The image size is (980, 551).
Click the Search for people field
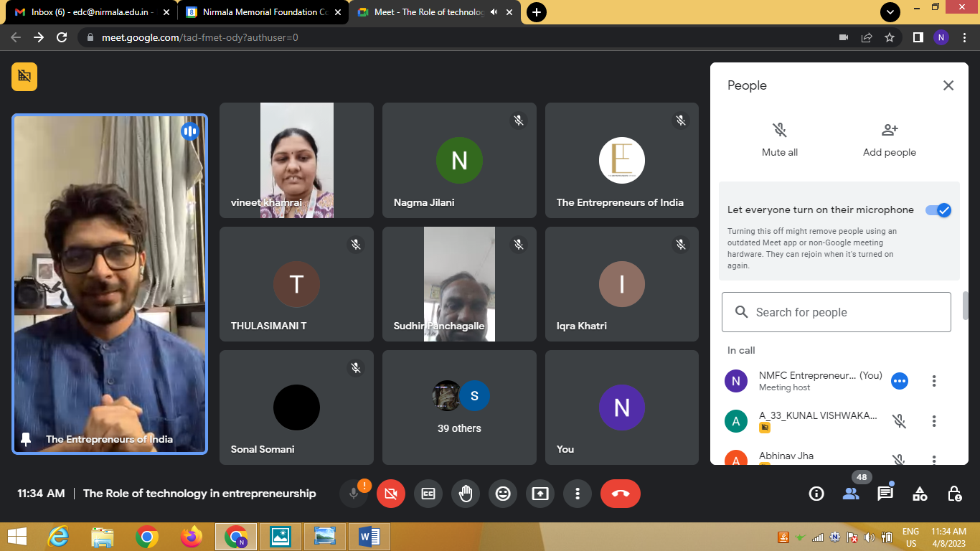(x=837, y=312)
